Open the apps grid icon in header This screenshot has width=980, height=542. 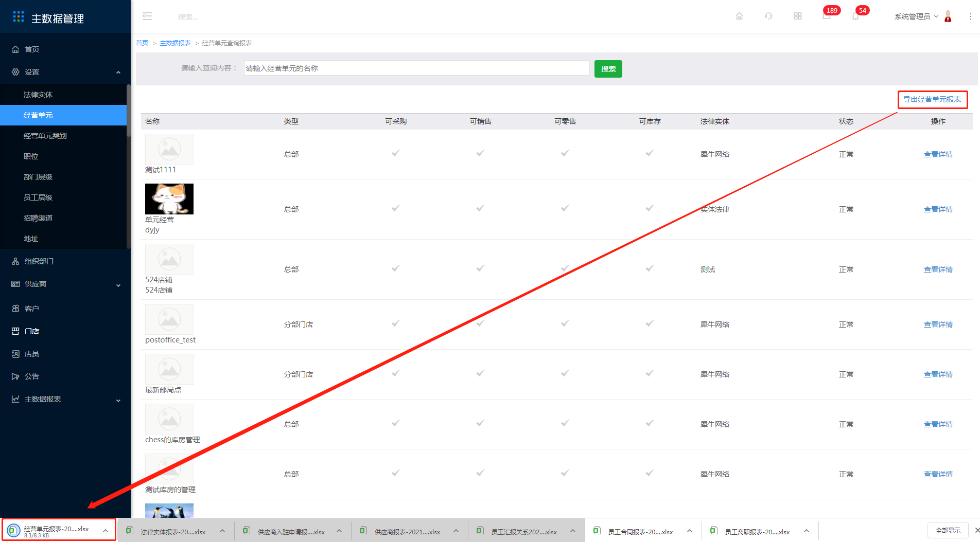tap(798, 16)
